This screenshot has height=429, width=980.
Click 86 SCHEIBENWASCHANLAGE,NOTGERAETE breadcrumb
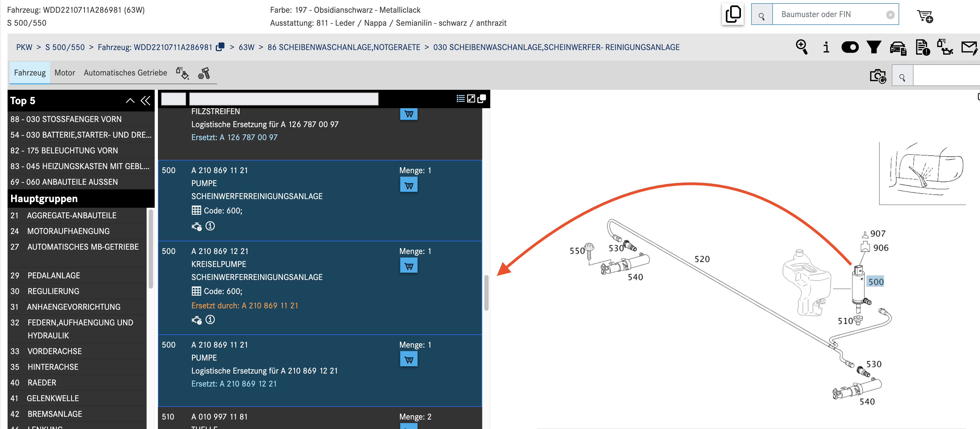click(344, 47)
